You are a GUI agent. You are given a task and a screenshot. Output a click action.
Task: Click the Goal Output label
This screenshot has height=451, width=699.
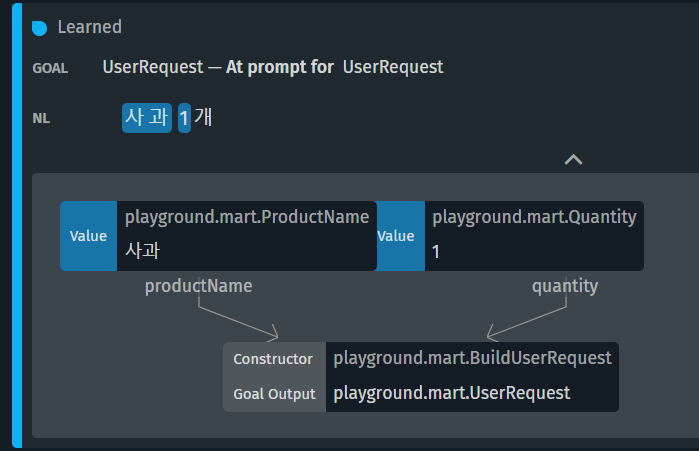(x=274, y=394)
